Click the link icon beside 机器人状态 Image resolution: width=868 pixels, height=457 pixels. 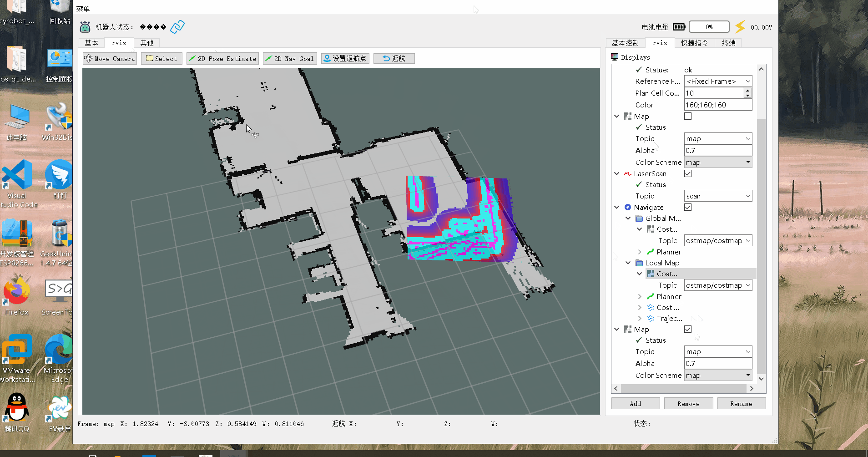(x=177, y=26)
